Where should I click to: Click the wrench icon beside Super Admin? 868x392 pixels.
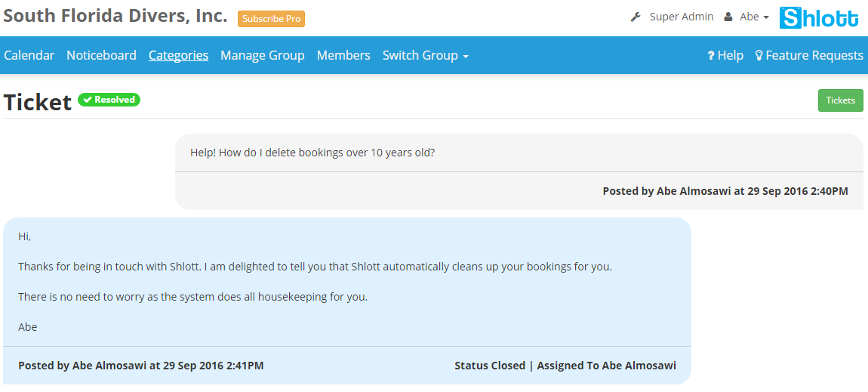click(636, 17)
